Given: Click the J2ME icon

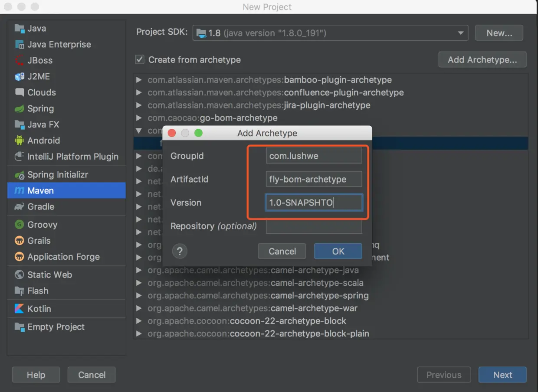Looking at the screenshot, I should point(20,76).
